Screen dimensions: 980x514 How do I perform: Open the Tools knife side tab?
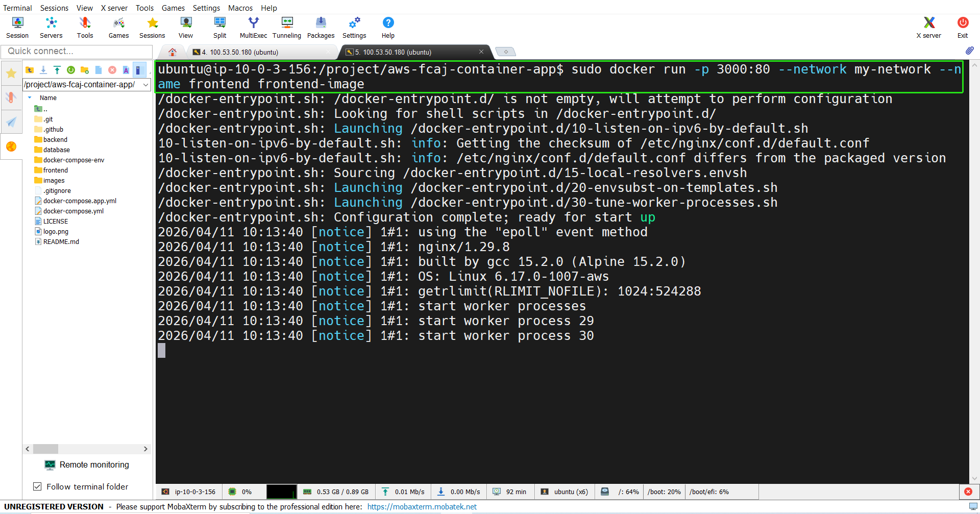click(11, 97)
